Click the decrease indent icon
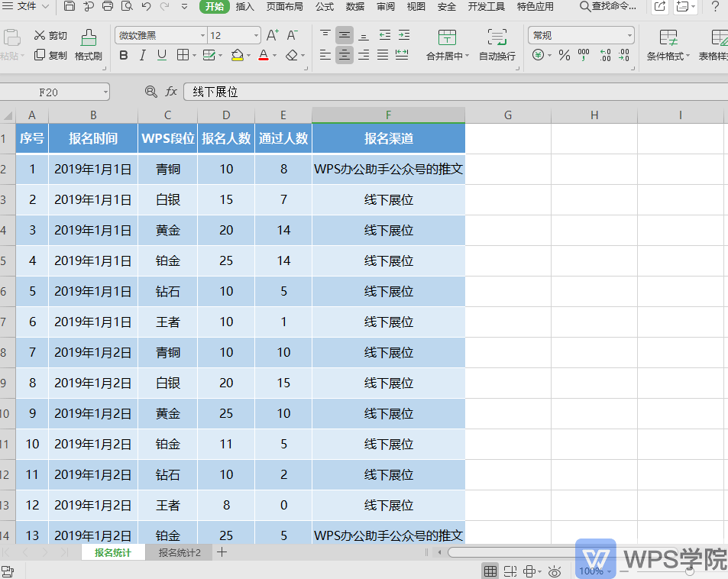The image size is (728, 579). [x=385, y=35]
